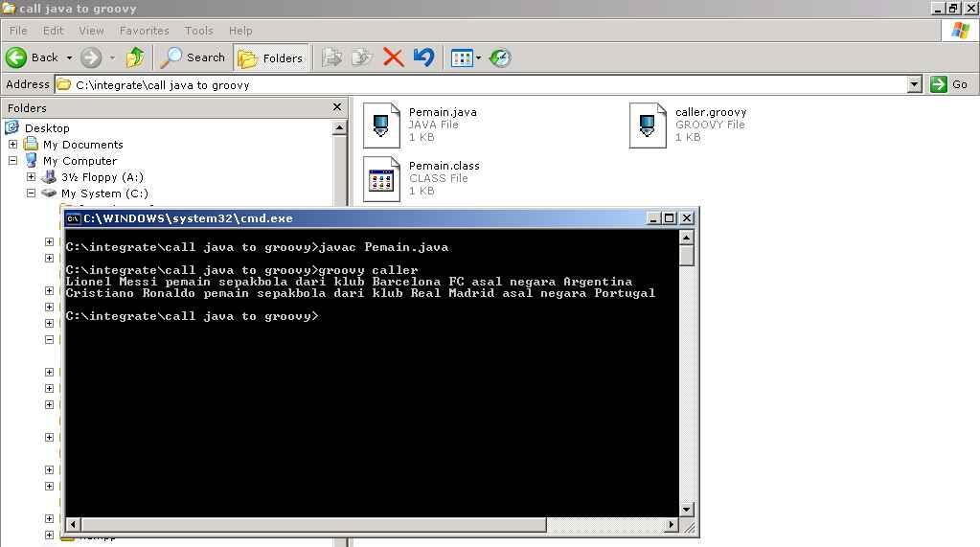The width and height of the screenshot is (980, 547).
Task: Minimize the cmd.exe window
Action: pos(653,217)
